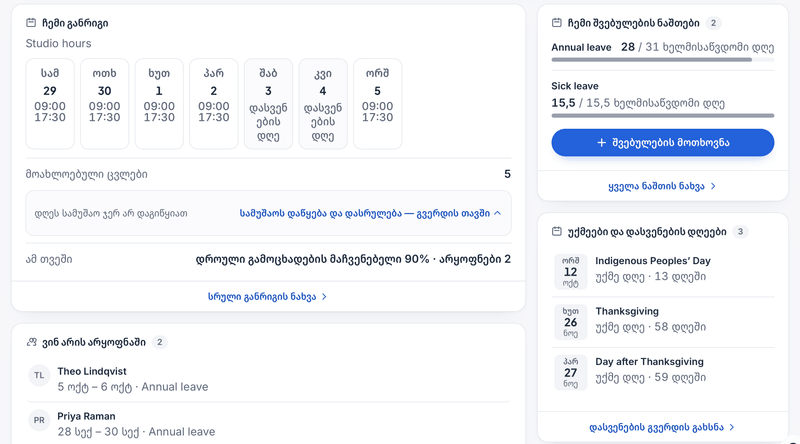
Task: Click დროული გამოცხადების მაჩვენებელი 90% text
Action: (312, 259)
